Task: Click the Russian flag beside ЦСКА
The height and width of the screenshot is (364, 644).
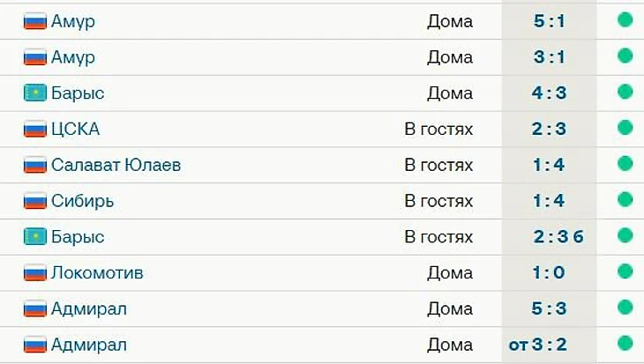Action: pyautogui.click(x=34, y=129)
